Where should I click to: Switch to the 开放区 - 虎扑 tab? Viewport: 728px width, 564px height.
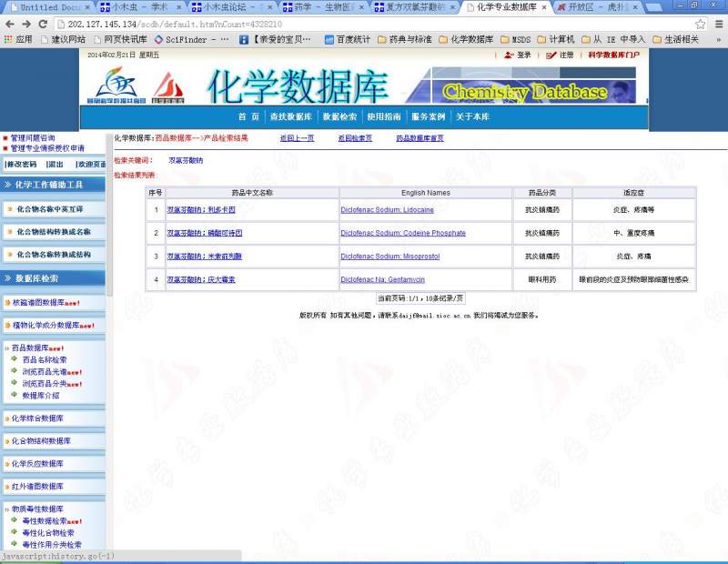[599, 7]
